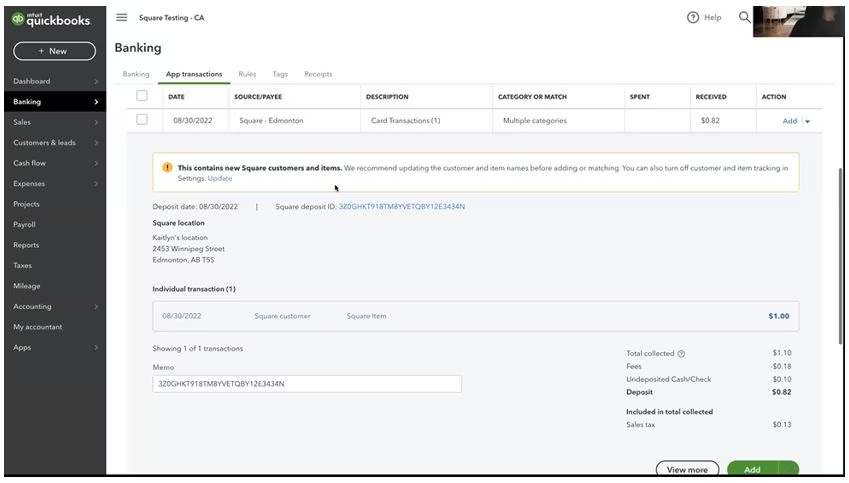
Task: Open Banking in the sidebar
Action: 55,102
